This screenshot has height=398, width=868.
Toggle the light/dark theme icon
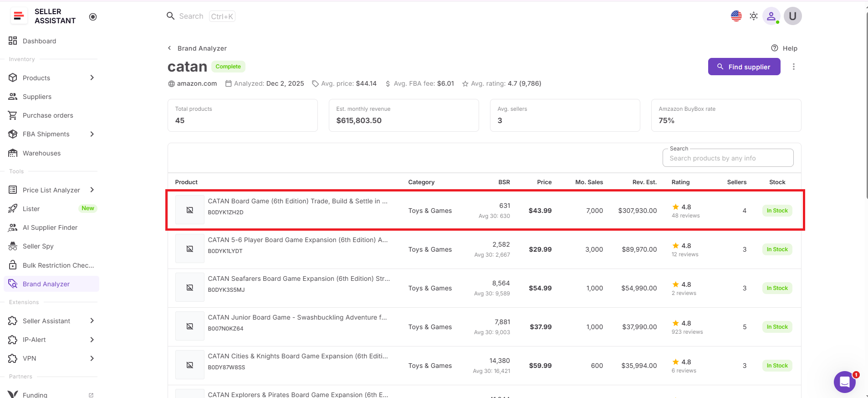click(754, 16)
